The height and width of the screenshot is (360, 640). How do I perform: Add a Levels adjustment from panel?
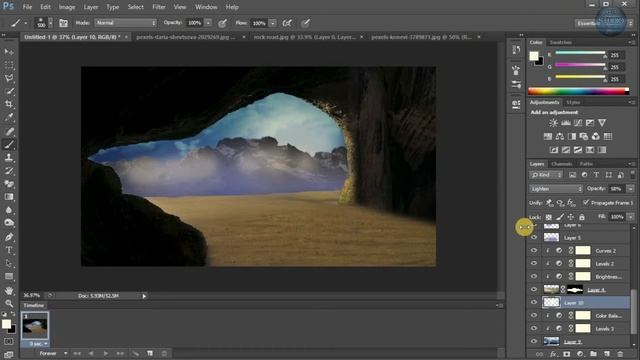coord(566,123)
